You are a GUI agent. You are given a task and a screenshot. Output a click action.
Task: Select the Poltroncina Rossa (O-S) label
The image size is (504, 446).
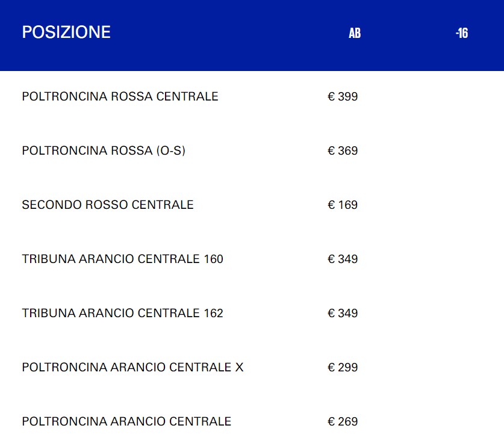click(104, 150)
